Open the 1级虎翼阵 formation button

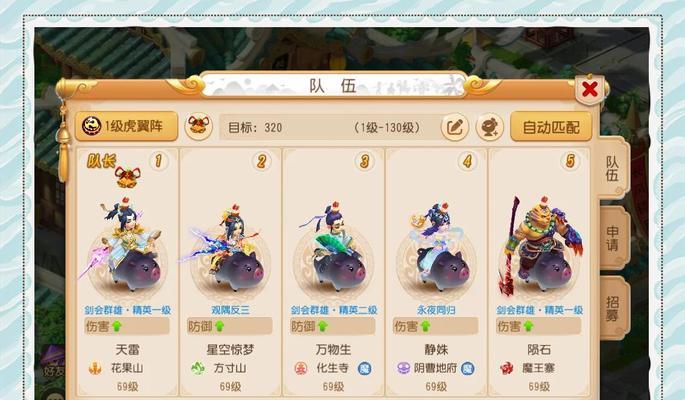pos(126,127)
